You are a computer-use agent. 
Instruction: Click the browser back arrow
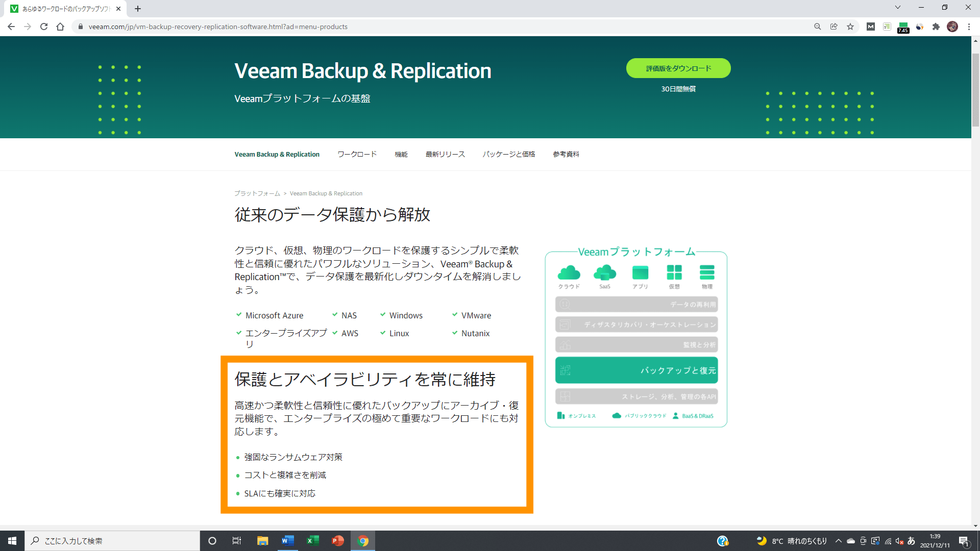pyautogui.click(x=11, y=27)
